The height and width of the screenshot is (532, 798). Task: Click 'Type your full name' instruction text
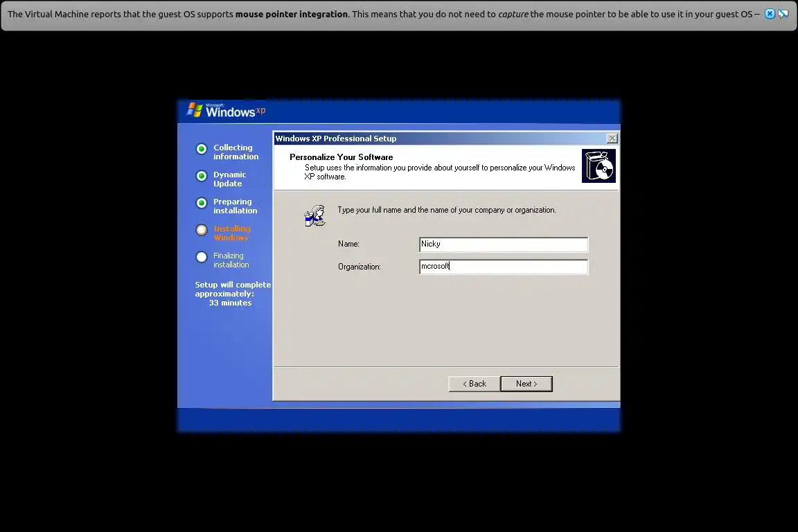[446, 210]
